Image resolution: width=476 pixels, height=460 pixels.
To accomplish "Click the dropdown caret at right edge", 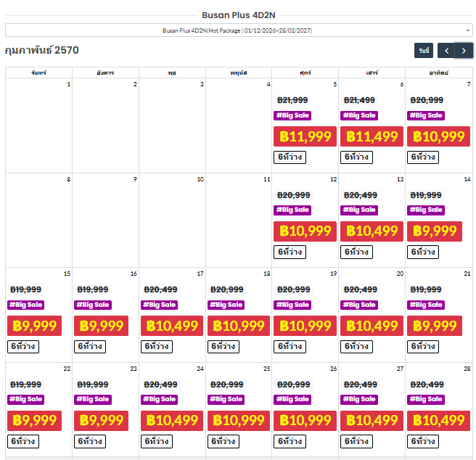I will 468,30.
